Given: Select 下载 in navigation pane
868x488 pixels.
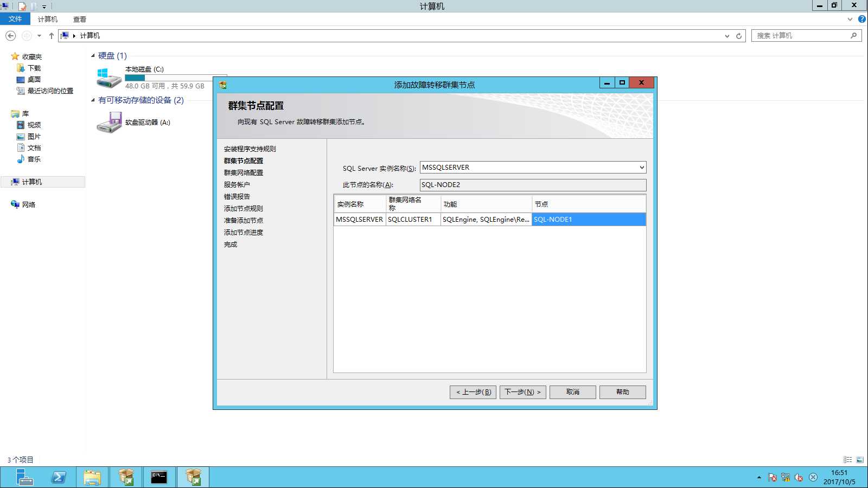Looking at the screenshot, I should [x=34, y=68].
